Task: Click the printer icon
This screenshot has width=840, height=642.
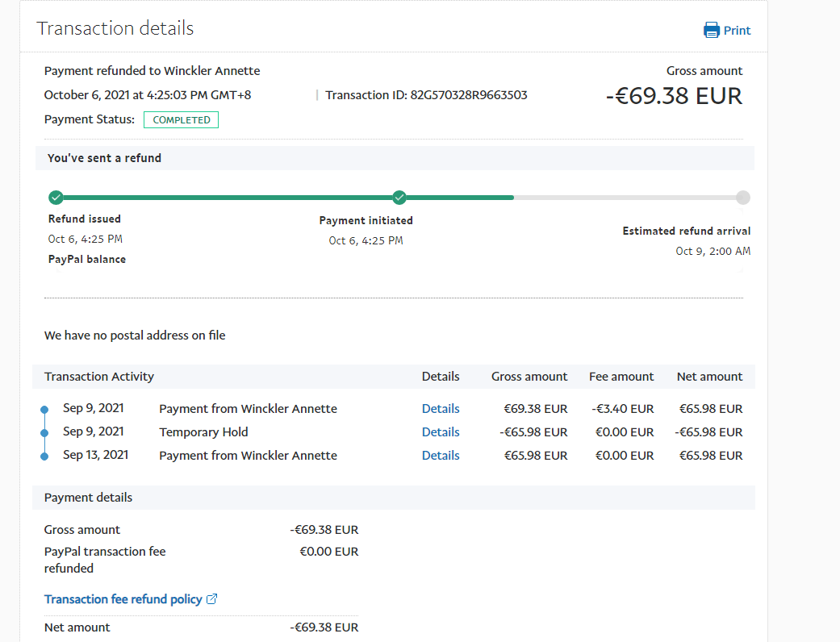Action: pos(711,31)
